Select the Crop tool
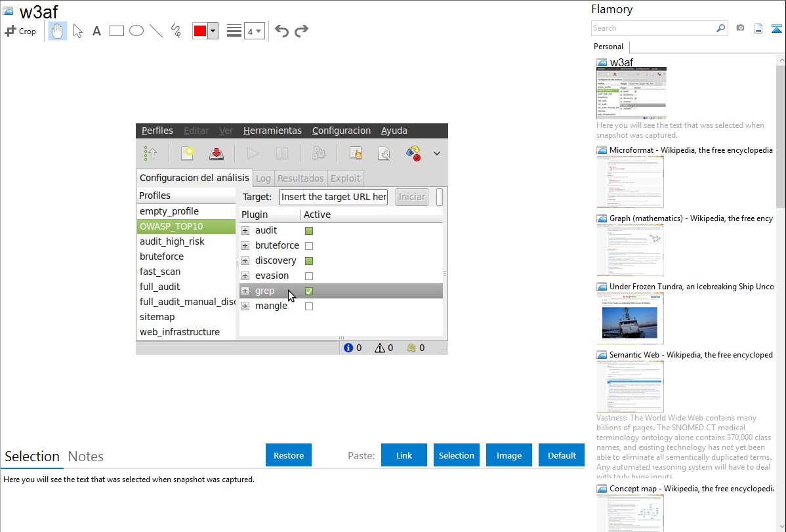 click(20, 31)
